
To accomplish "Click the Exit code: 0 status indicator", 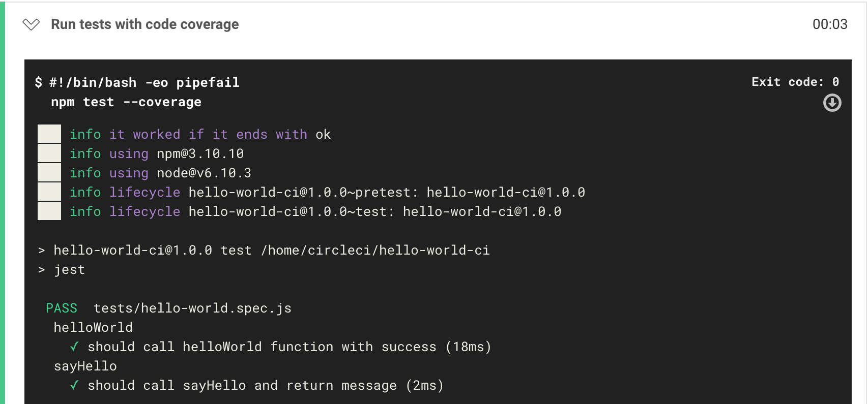I will [x=795, y=81].
